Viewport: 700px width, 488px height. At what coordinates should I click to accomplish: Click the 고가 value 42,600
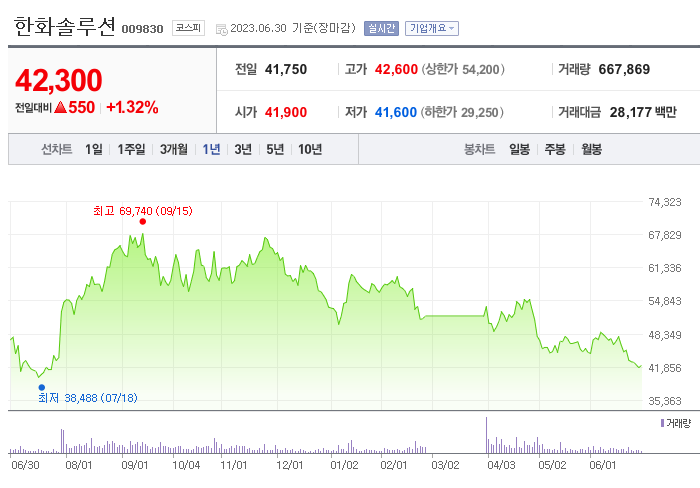tap(396, 69)
